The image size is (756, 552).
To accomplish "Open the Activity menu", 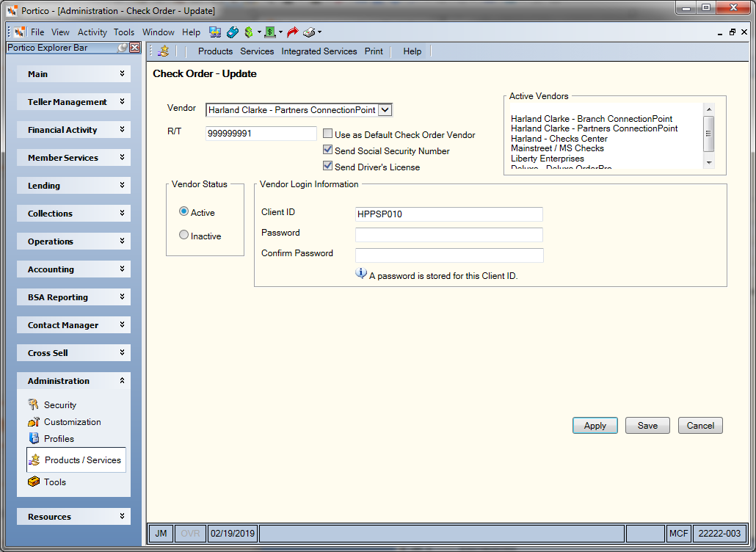I will (x=92, y=32).
